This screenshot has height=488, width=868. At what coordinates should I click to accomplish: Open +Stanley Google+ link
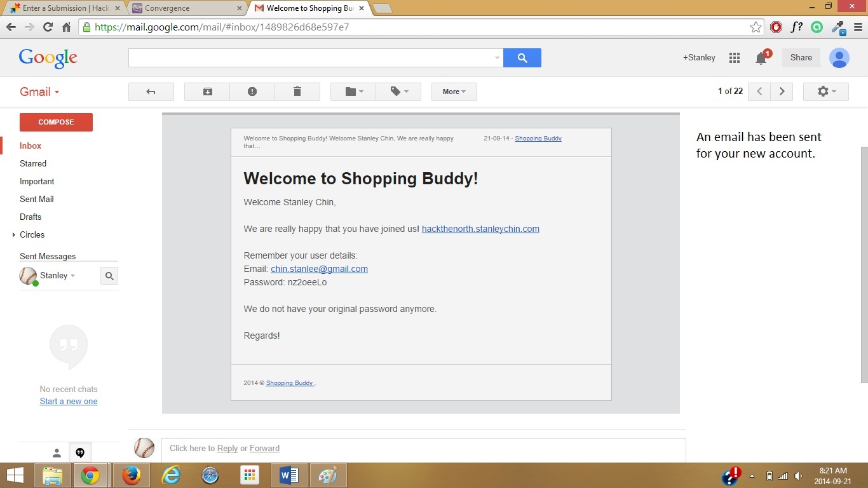click(699, 58)
